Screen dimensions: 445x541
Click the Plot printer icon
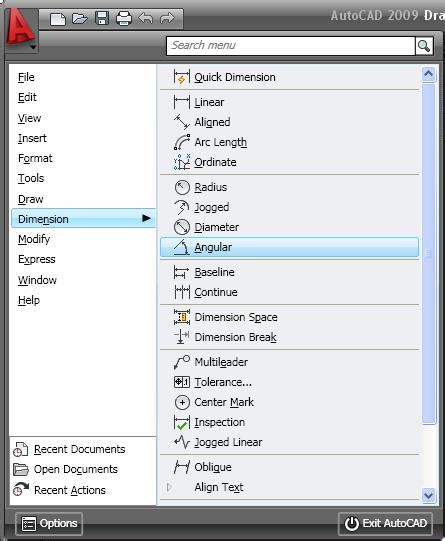tap(124, 19)
